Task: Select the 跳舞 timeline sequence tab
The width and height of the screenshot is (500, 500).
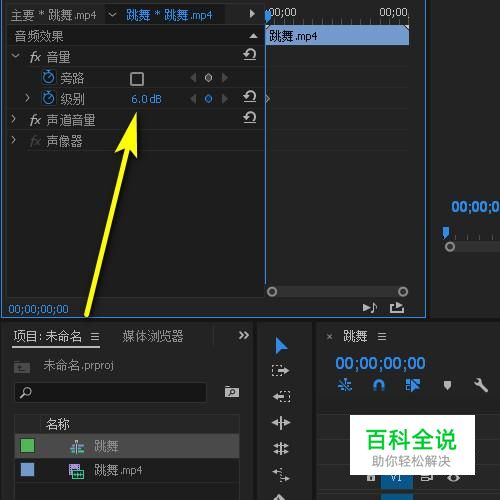Action: [355, 336]
